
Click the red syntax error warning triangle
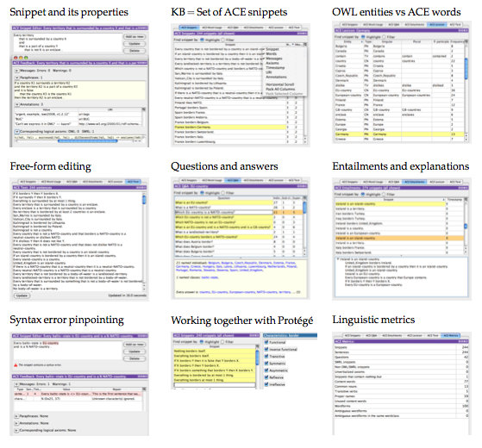[x=16, y=365]
